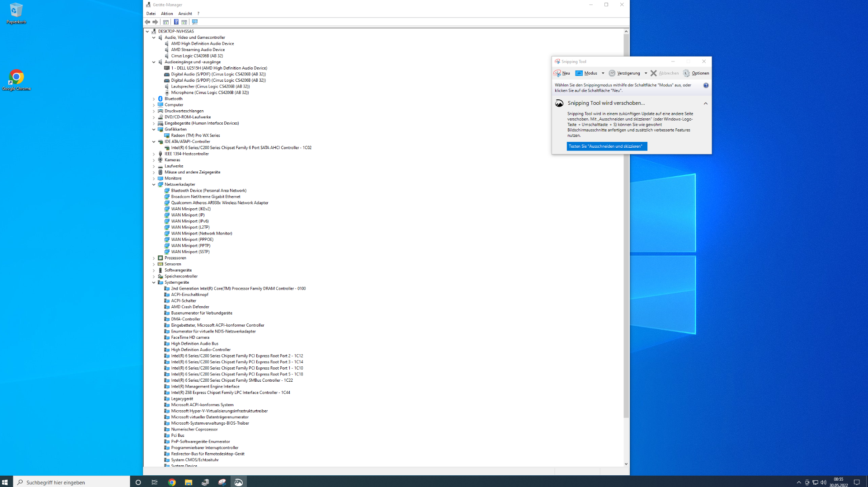Image resolution: width=868 pixels, height=487 pixels.
Task: Open the Datei menu
Action: click(x=151, y=14)
